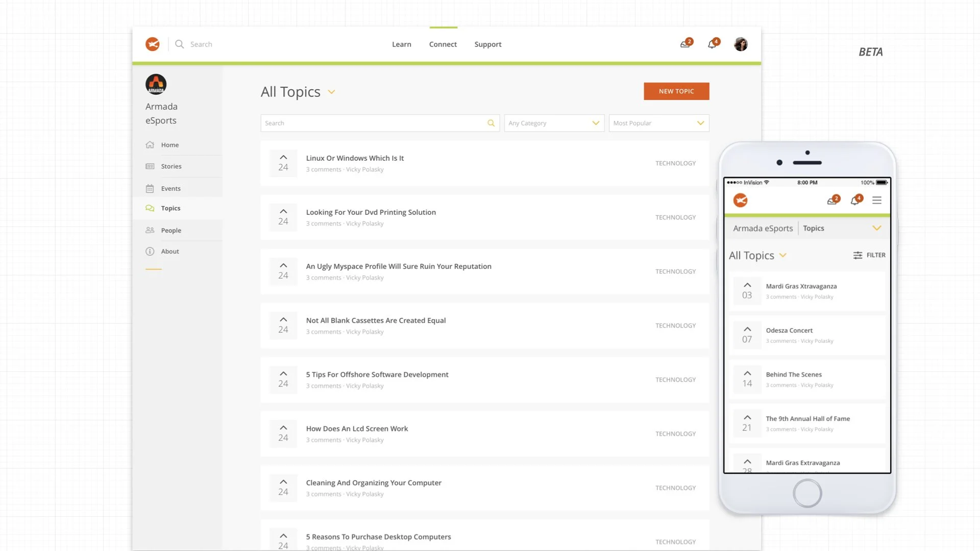Open the Events sidebar item

(170, 188)
